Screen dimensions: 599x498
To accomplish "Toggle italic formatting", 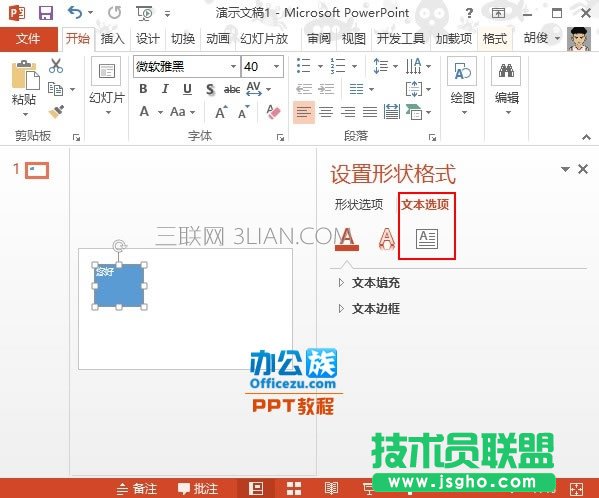I will coord(165,89).
